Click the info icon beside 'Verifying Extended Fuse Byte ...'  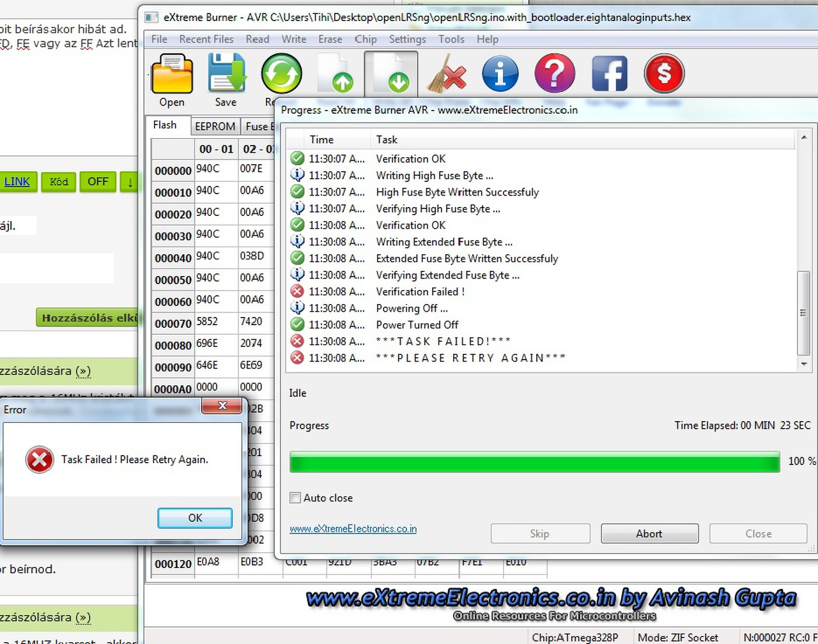tap(297, 275)
